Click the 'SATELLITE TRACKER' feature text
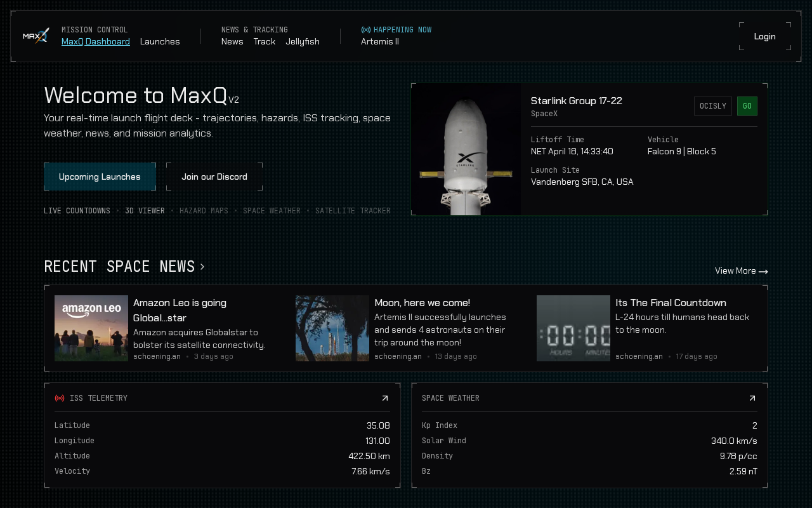Viewport: 812px width, 508px height. tap(353, 211)
